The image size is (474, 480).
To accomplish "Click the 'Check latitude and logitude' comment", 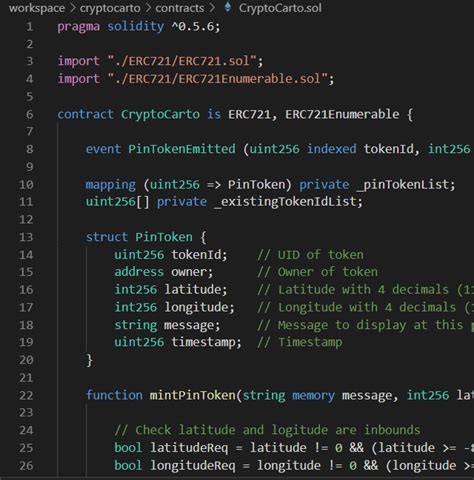I will point(267,430).
